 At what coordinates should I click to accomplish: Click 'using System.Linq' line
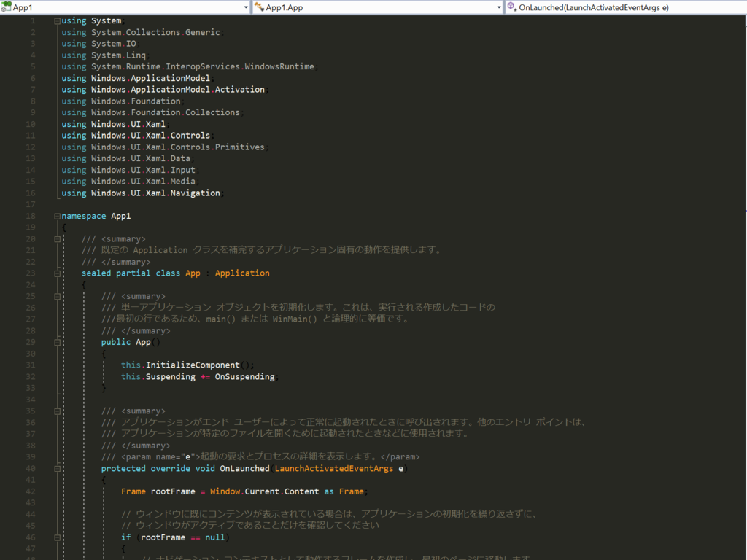(x=105, y=55)
